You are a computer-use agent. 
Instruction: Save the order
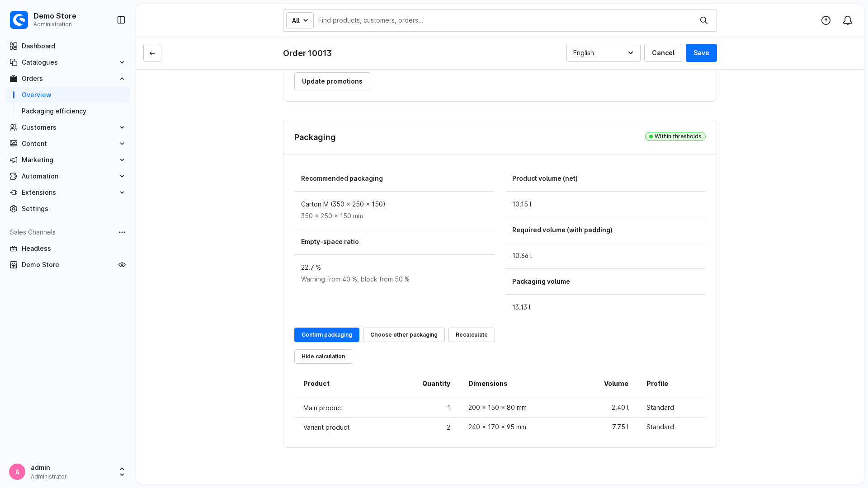tap(701, 53)
